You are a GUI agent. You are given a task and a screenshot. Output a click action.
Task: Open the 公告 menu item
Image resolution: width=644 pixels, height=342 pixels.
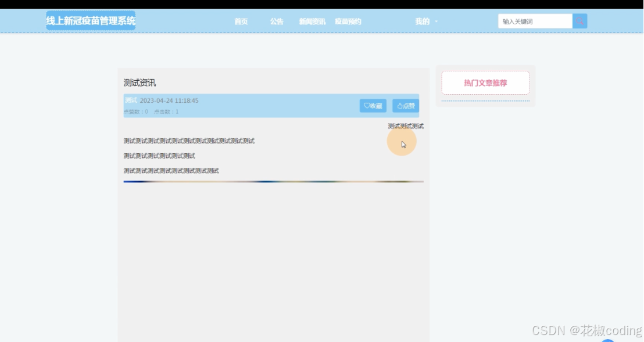[x=277, y=21]
